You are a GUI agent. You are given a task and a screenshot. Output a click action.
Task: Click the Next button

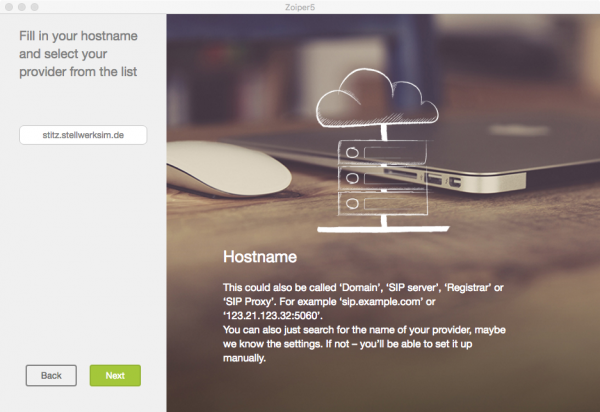pos(115,375)
